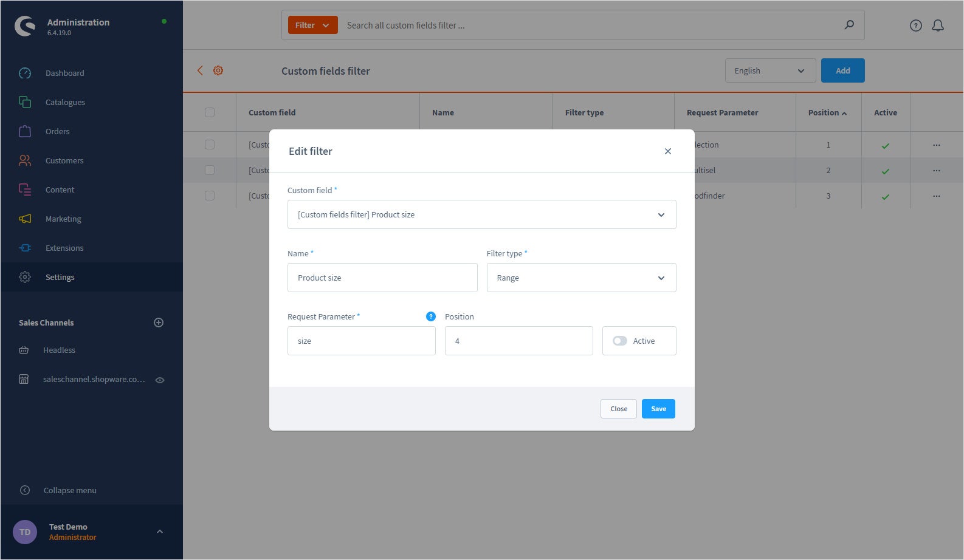Open context menu for position 3 row
The image size is (964, 560).
coord(937,196)
